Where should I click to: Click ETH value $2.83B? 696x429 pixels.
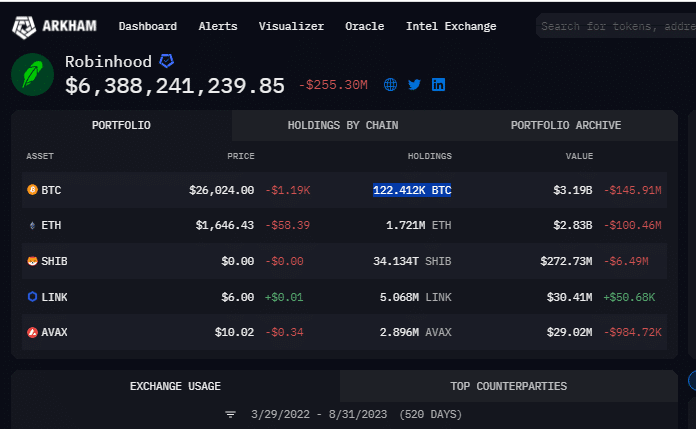(x=573, y=226)
